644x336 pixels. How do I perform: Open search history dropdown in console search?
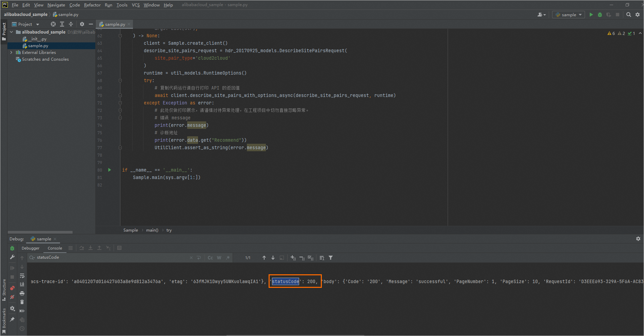pyautogui.click(x=32, y=258)
